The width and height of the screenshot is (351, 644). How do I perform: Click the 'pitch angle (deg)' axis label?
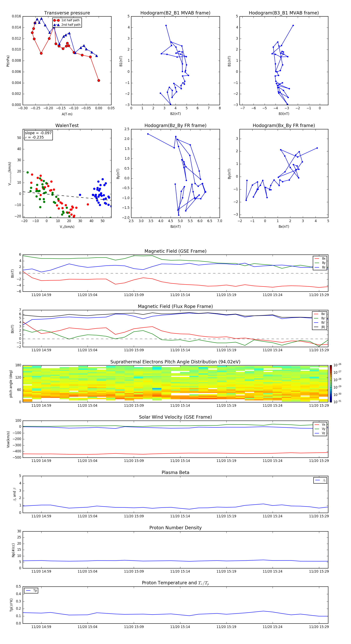pos(11,384)
